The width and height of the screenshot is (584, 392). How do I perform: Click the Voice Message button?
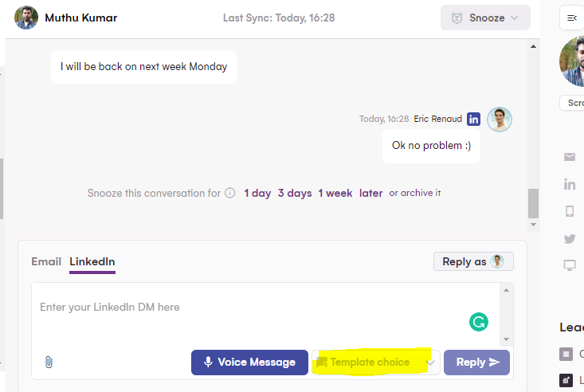coord(249,363)
